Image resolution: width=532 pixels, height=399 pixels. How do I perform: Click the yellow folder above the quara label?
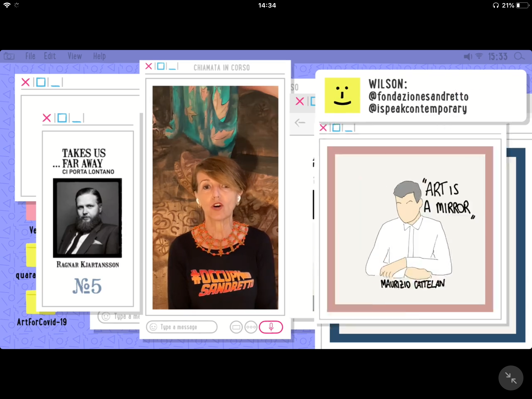31,255
